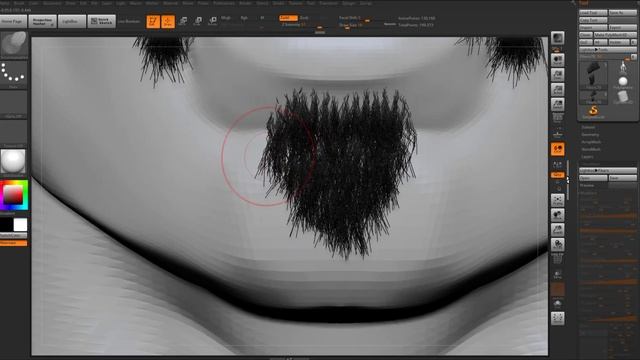Toggle the Persp perspective button
This screenshot has width=640, height=360.
[x=558, y=119]
